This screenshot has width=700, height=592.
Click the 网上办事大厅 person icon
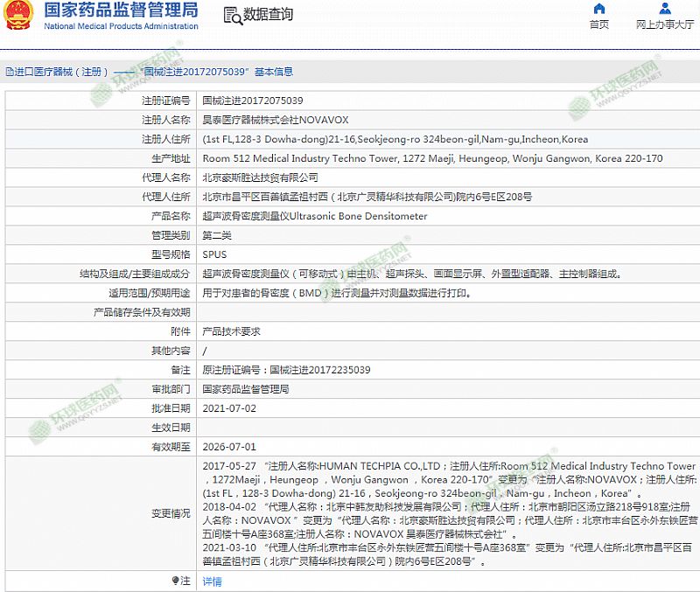coord(665,9)
